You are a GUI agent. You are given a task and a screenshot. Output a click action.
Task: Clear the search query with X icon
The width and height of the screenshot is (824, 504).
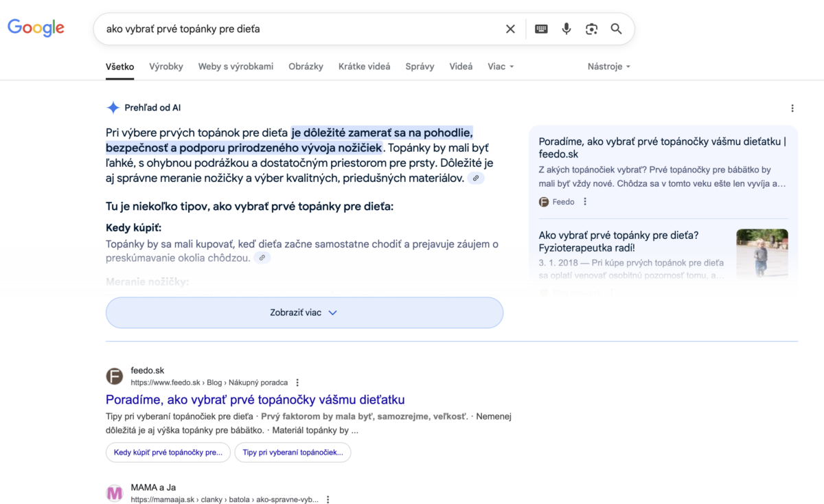pyautogui.click(x=510, y=29)
